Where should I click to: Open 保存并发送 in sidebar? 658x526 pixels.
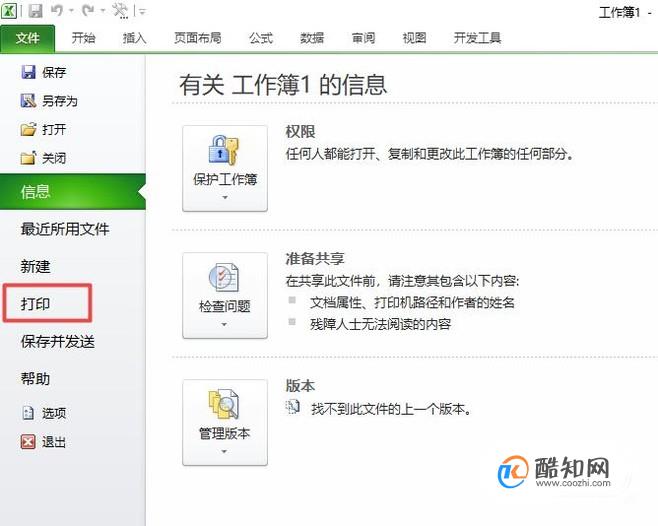[x=58, y=341]
